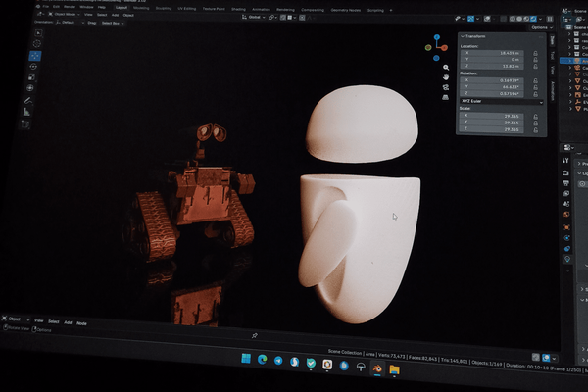Open the Object Data light bulb tab

click(567, 259)
